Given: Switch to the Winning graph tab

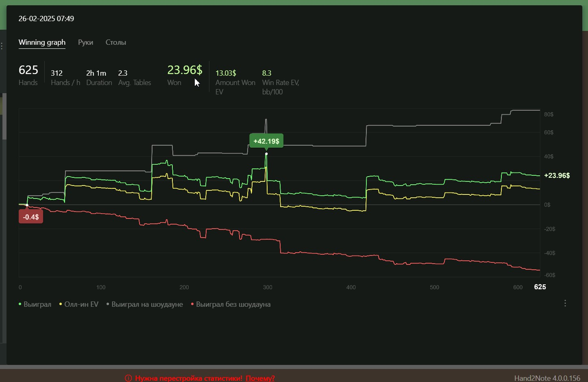Looking at the screenshot, I should click(42, 42).
